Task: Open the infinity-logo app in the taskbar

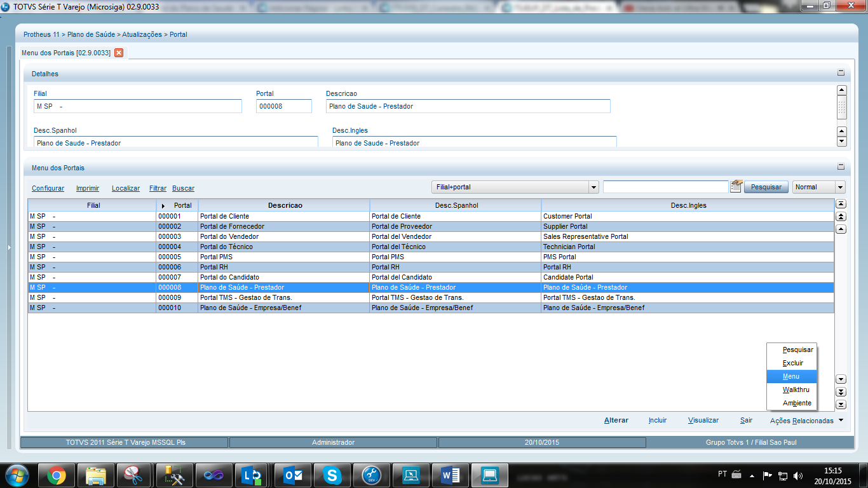Action: (213, 475)
